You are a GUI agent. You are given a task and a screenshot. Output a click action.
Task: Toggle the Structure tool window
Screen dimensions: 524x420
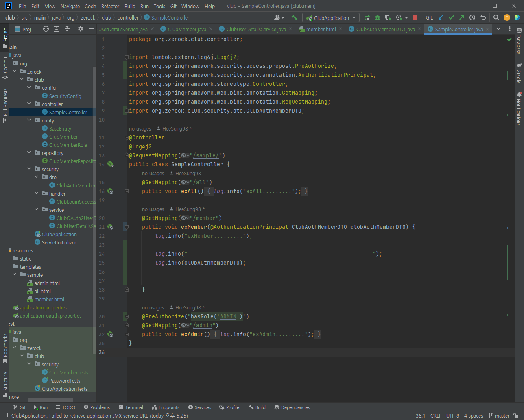[5, 384]
